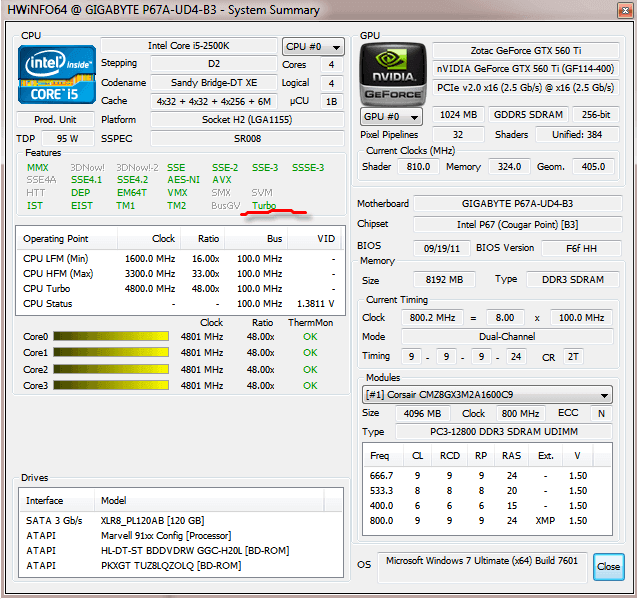Click the Turbo feature flag

click(264, 206)
